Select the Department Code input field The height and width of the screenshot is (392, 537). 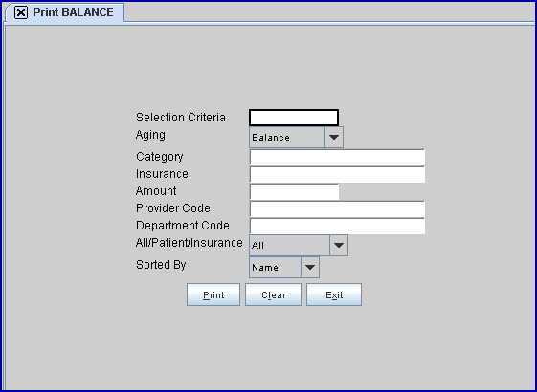click(x=337, y=226)
